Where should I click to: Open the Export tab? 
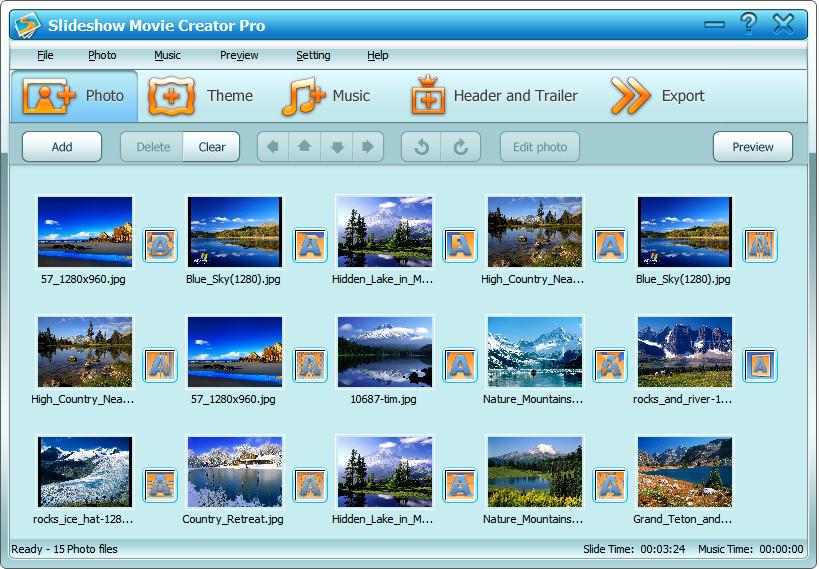pos(658,96)
